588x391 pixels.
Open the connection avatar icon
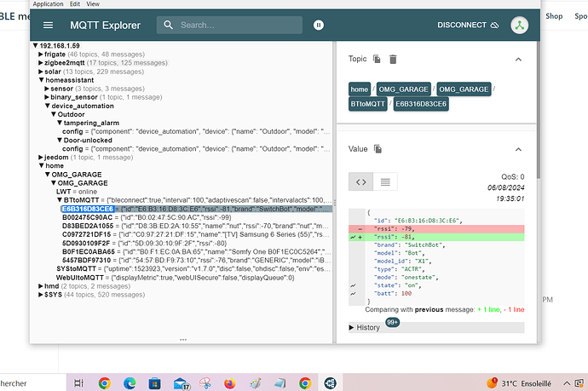tap(519, 25)
